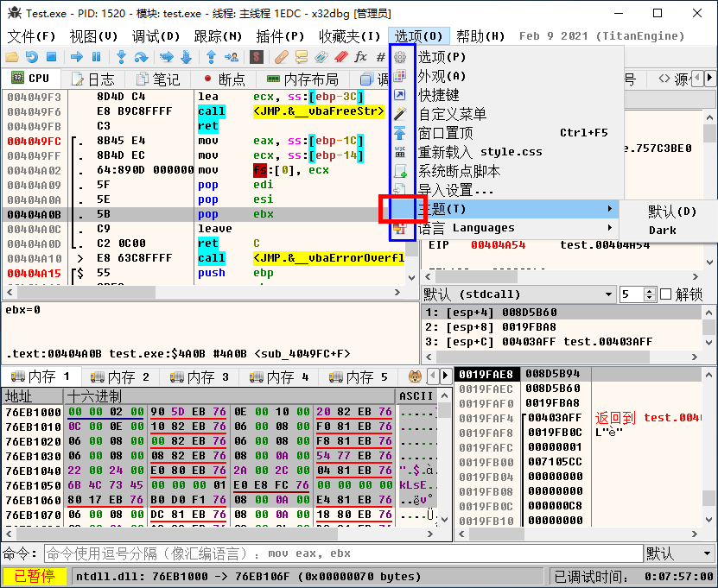Switch to 内存 3 dump tab
The height and width of the screenshot is (588, 718).
click(x=200, y=377)
